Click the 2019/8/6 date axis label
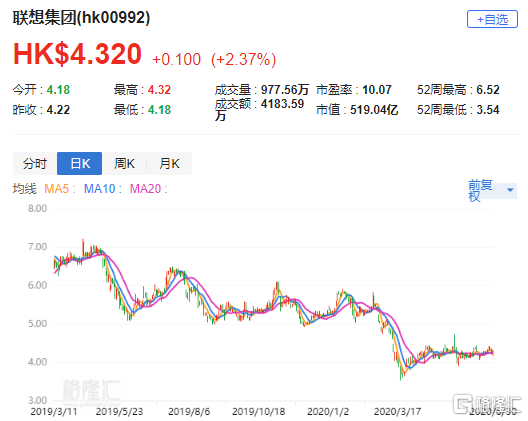528x421 pixels. point(189,412)
